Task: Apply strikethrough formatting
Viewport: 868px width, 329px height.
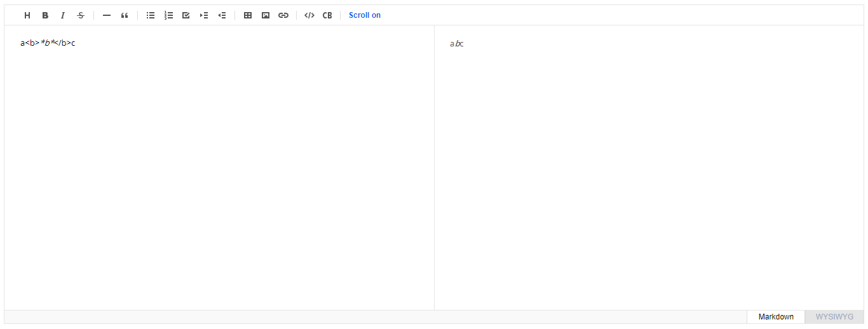Action: click(81, 15)
